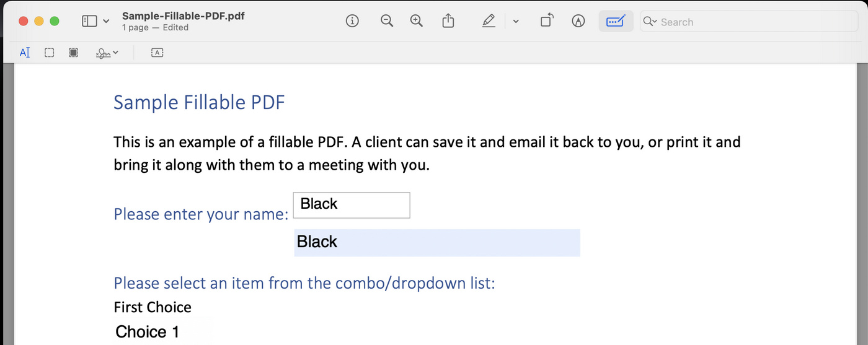
Task: Expand the highlight color dropdown arrow
Action: [516, 22]
